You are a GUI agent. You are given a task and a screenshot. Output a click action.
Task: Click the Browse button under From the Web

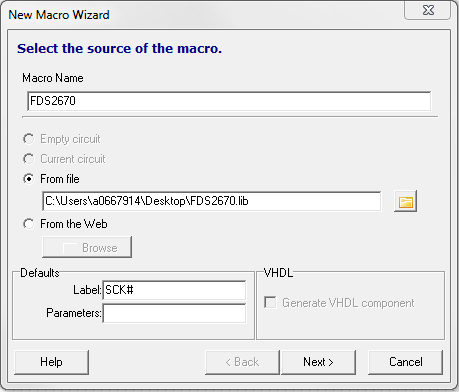click(x=87, y=247)
